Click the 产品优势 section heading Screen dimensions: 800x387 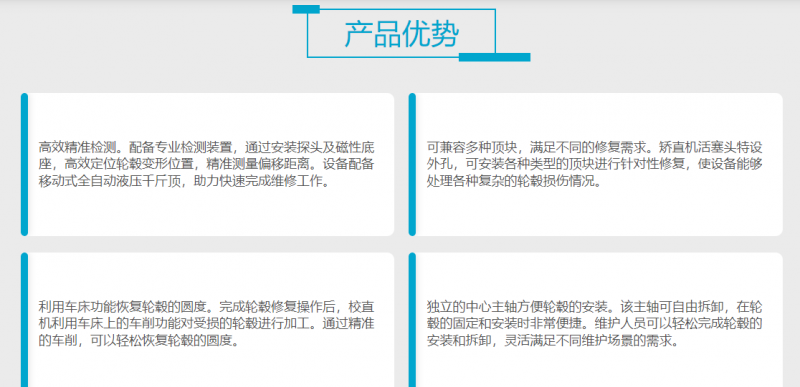[x=401, y=34]
